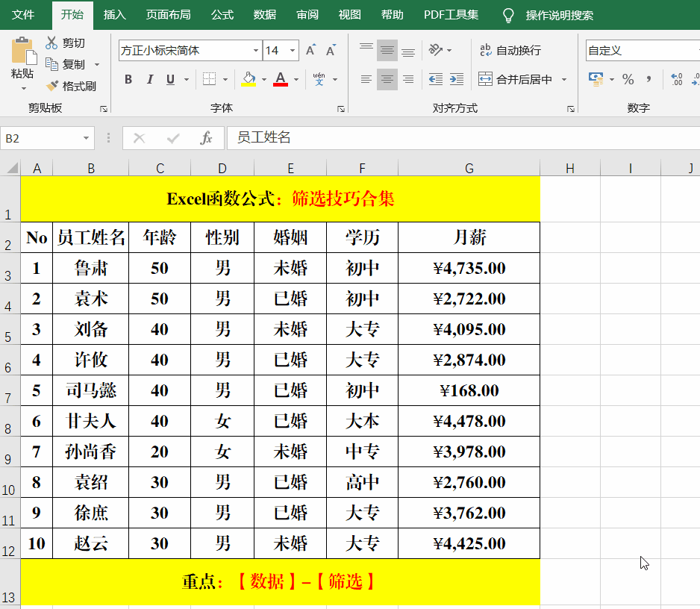Click the formula bar showing 员工姓名
Viewport: 700px width, 609px height.
point(463,137)
